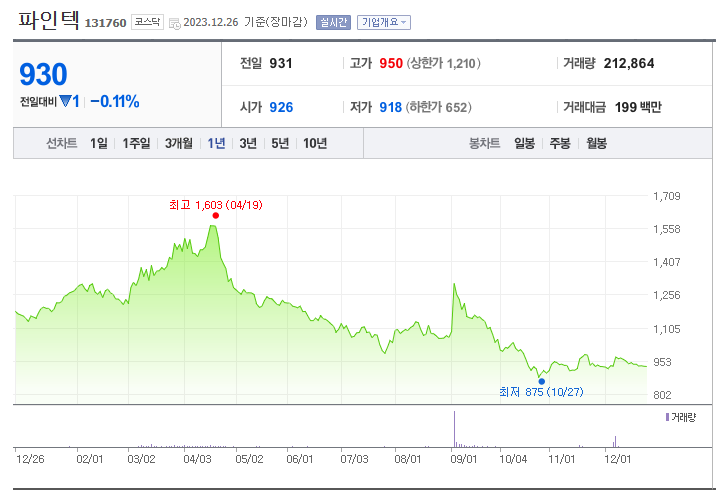The height and width of the screenshot is (490, 716).
Task: Click the 최저 875 (10/27) label
Action: (x=541, y=392)
